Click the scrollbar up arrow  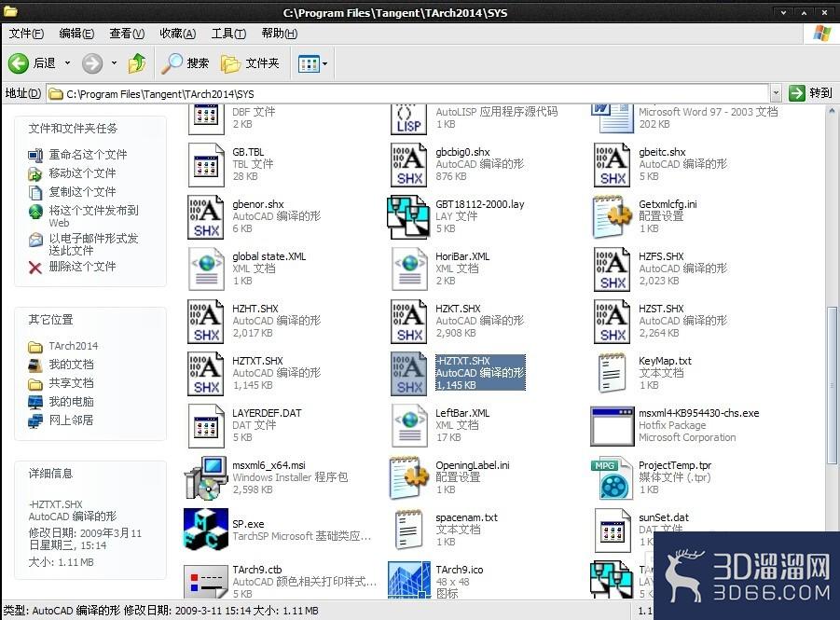(x=832, y=111)
